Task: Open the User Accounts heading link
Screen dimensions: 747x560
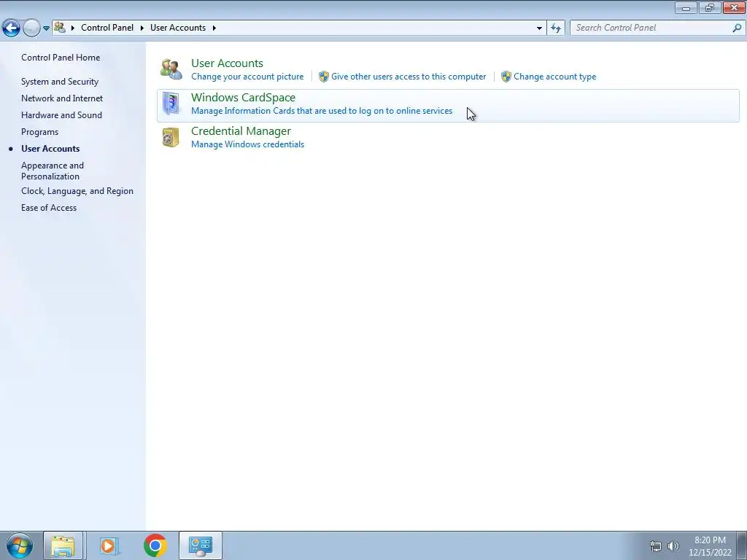Action: pyautogui.click(x=227, y=63)
